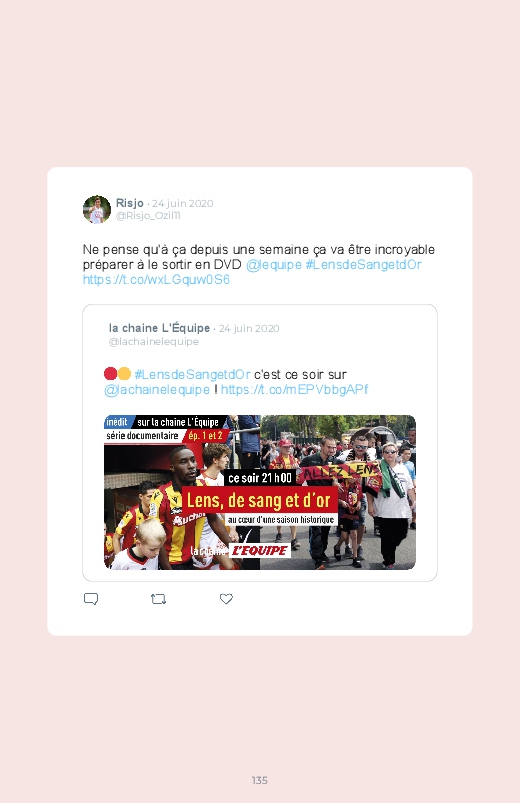
Task: Click the reply speech bubble icon
Action: click(x=91, y=599)
